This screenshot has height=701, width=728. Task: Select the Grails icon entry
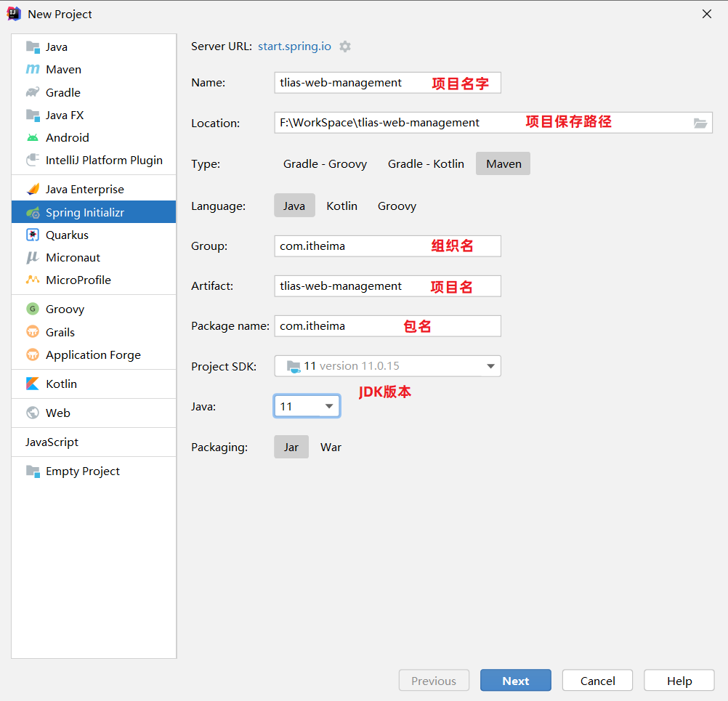33,332
